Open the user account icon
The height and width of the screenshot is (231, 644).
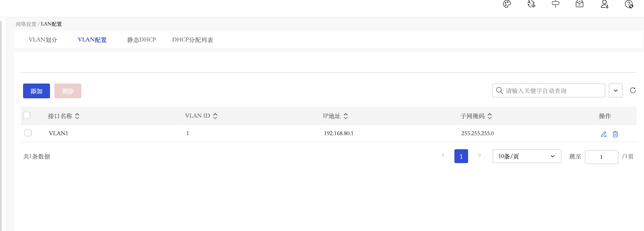[604, 4]
